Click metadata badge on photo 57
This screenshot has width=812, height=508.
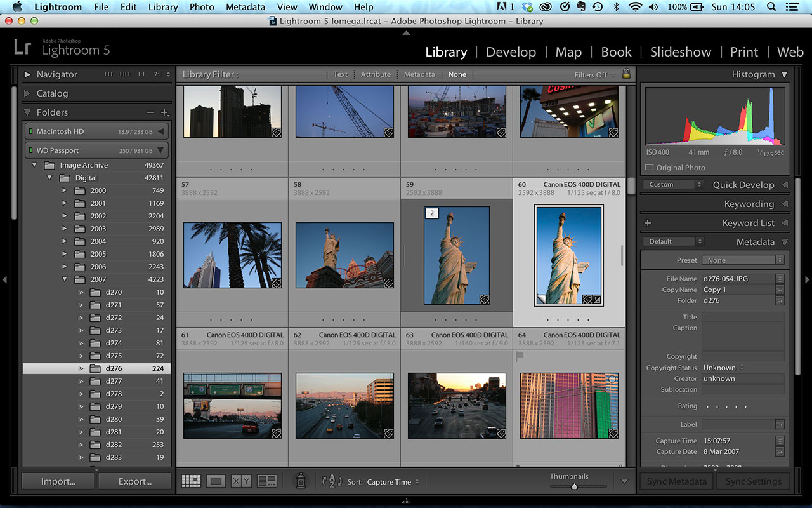tap(277, 284)
